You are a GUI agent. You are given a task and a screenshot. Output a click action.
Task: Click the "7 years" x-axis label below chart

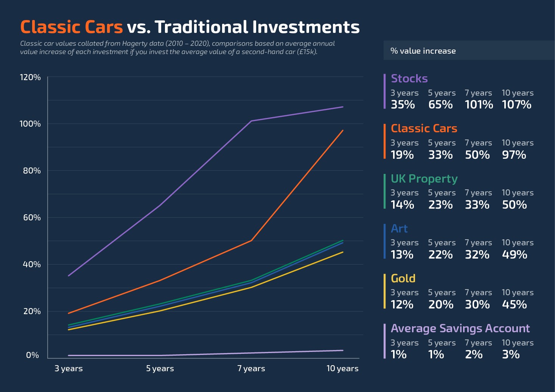(251, 369)
